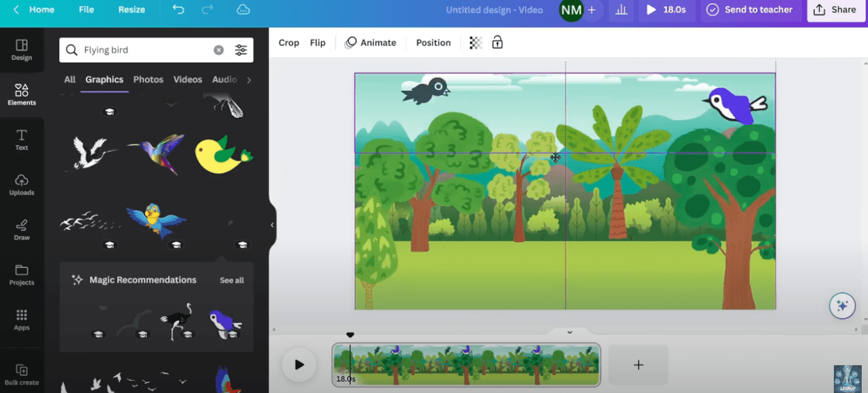Add collaborator with plus icon
This screenshot has width=868, height=393.
point(591,10)
